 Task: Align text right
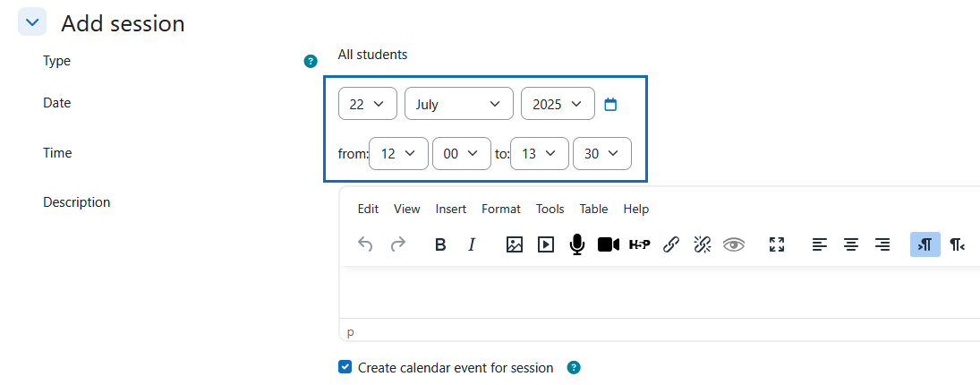882,244
